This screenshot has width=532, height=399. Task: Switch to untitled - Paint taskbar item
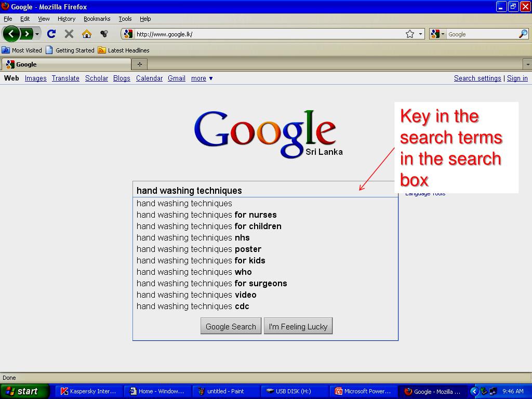tap(226, 391)
